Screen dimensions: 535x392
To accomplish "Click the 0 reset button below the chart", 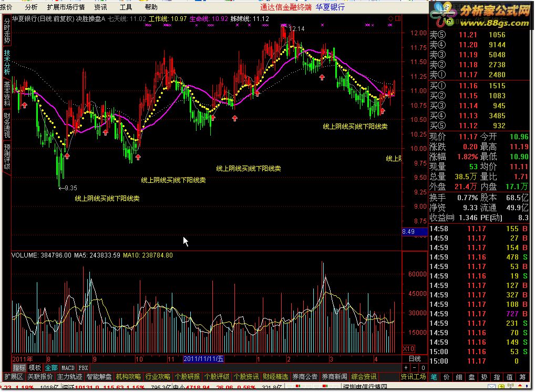I will click(x=423, y=368).
